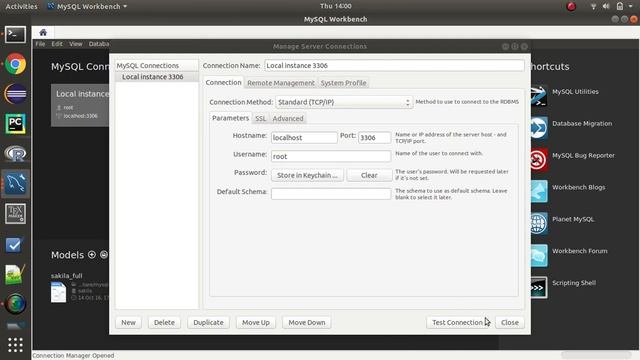Close the Manage Server Connections dialog
Image resolution: width=640 pixels, height=360 pixels.
point(510,322)
